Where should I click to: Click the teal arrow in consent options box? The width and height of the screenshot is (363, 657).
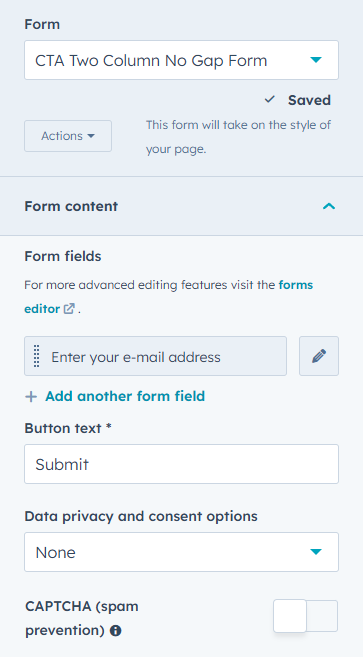pyautogui.click(x=316, y=552)
